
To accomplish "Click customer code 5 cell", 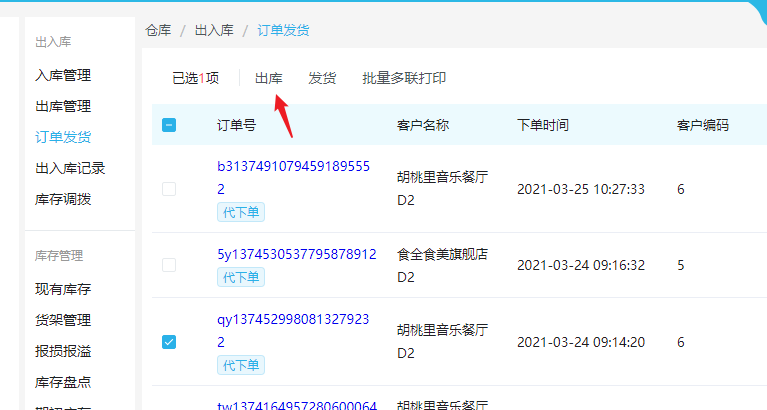I will [680, 265].
